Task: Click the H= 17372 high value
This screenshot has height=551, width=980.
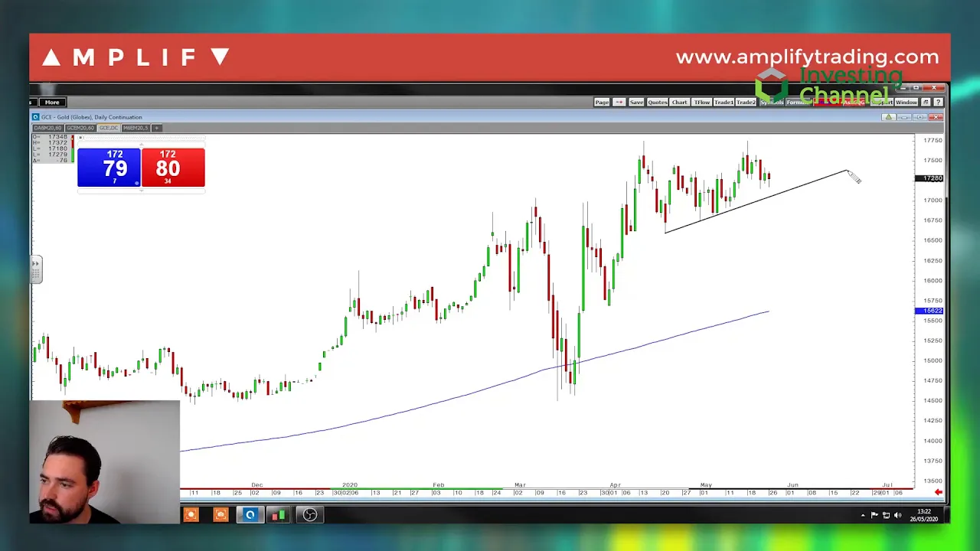Action: 51,143
